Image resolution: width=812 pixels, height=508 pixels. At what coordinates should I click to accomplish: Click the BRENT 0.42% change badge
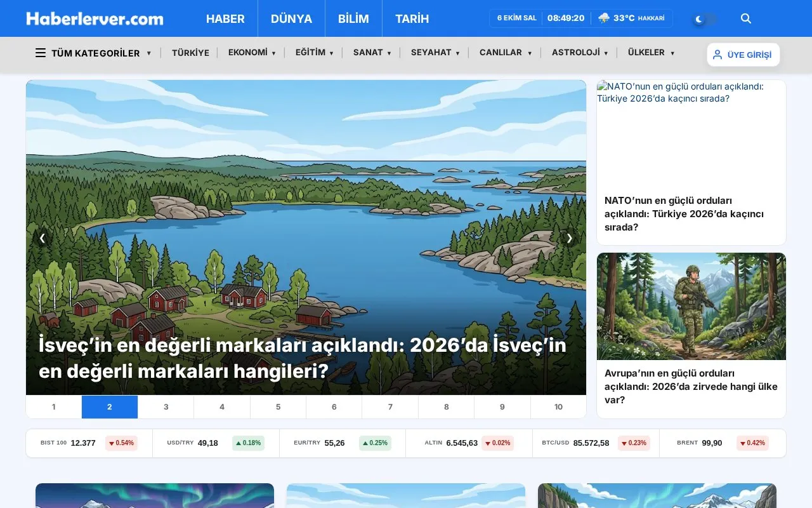(752, 443)
